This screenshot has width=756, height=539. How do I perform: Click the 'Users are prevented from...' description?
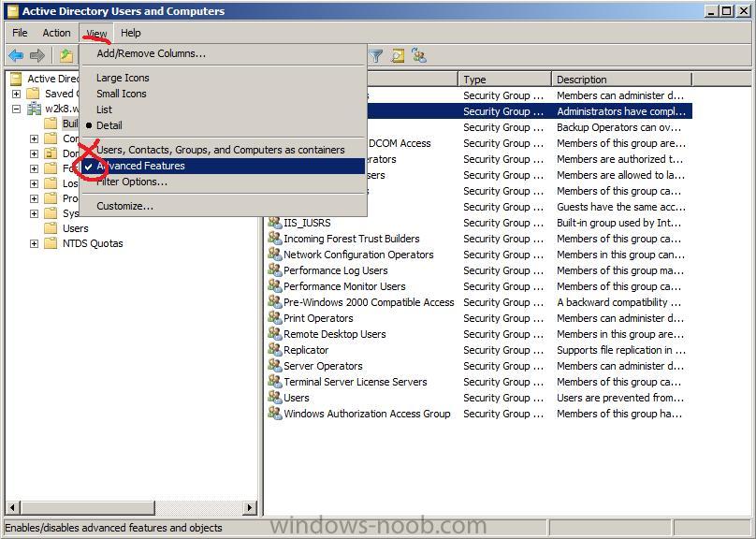click(620, 398)
